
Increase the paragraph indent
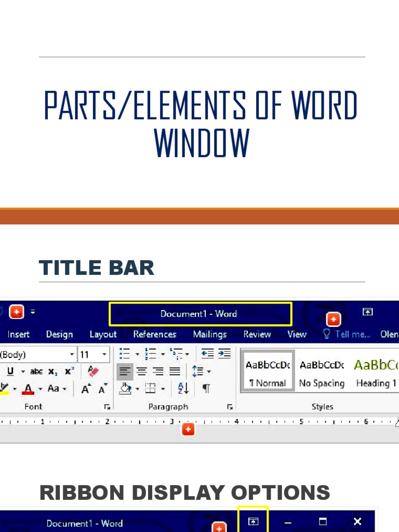[x=224, y=354]
